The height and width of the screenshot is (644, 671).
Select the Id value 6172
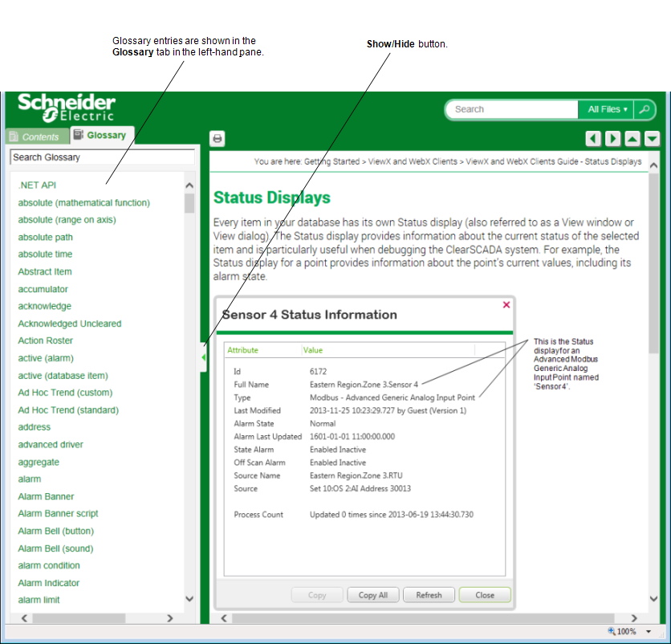tap(318, 371)
